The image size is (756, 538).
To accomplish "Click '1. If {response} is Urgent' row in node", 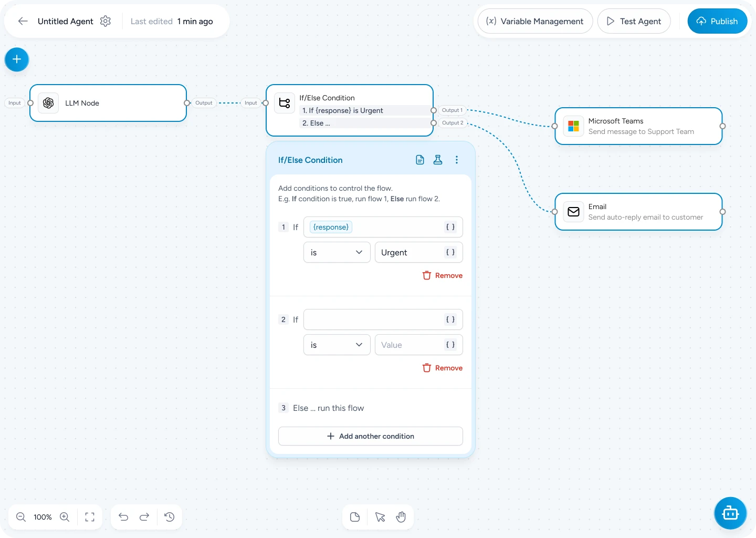I will point(365,110).
